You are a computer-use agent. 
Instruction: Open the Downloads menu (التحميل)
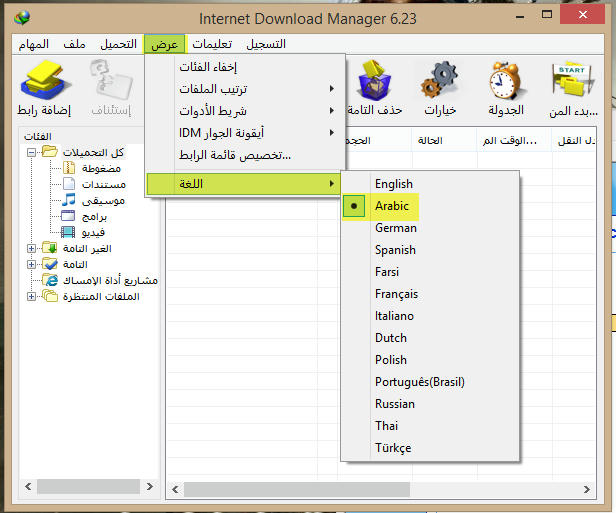pyautogui.click(x=118, y=44)
